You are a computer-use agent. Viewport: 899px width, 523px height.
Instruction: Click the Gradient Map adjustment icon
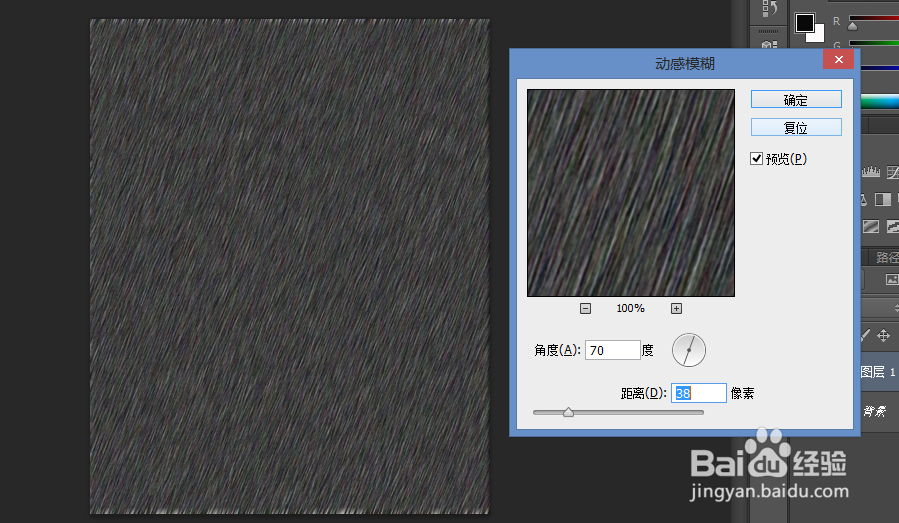tap(871, 227)
